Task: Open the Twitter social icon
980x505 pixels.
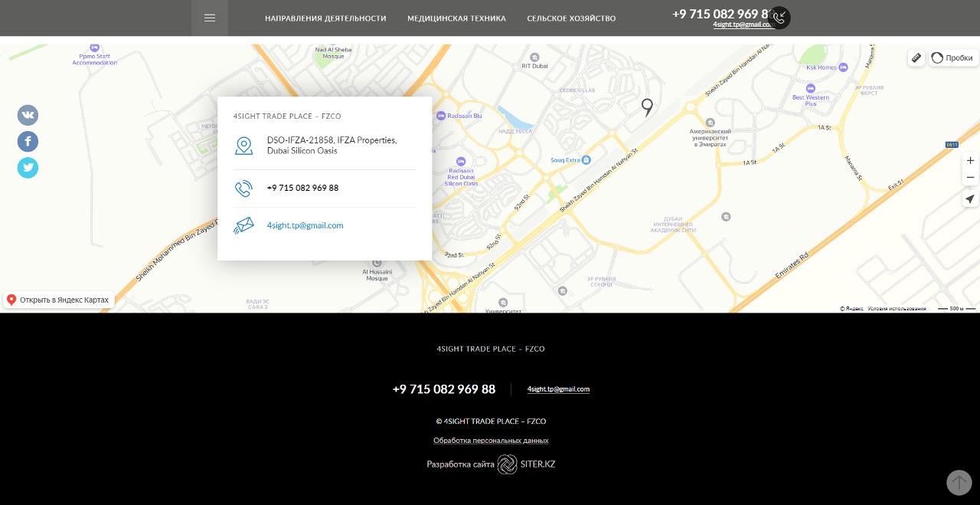Action: pos(28,168)
